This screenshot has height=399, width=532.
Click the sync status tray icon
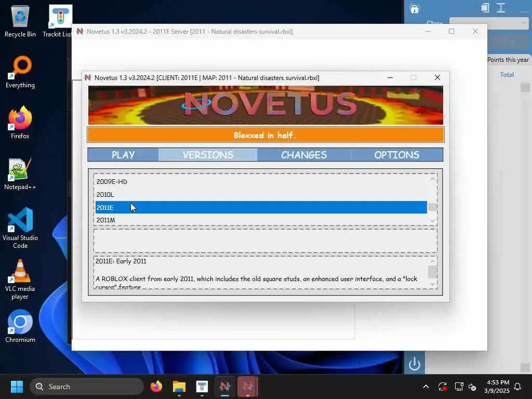pyautogui.click(x=443, y=387)
